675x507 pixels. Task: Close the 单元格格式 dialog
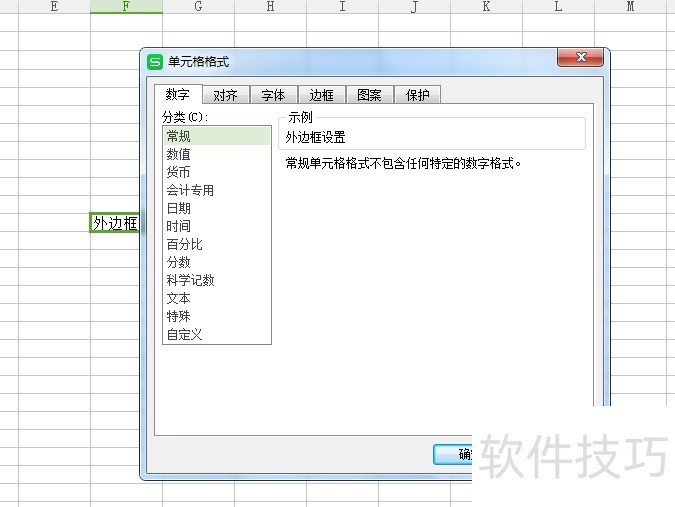[580, 57]
